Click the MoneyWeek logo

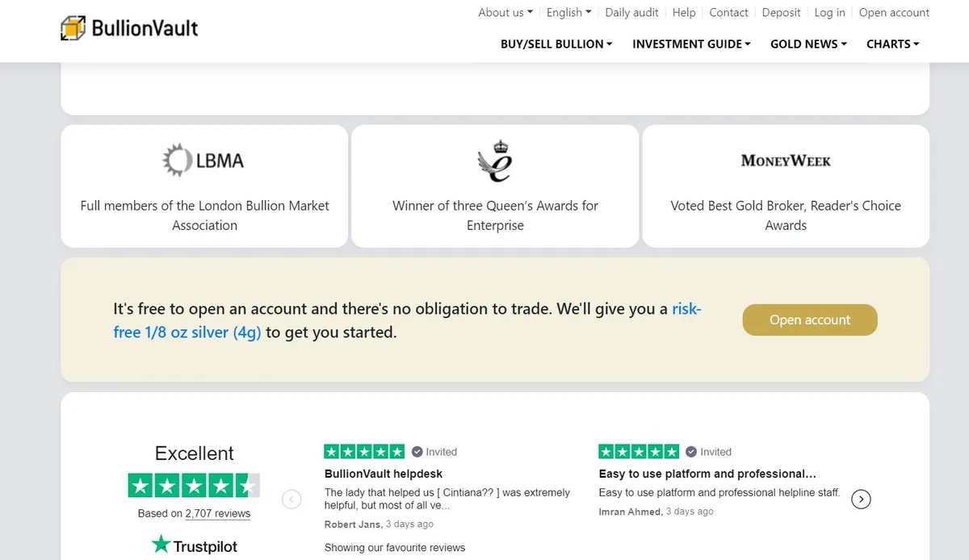[786, 161]
